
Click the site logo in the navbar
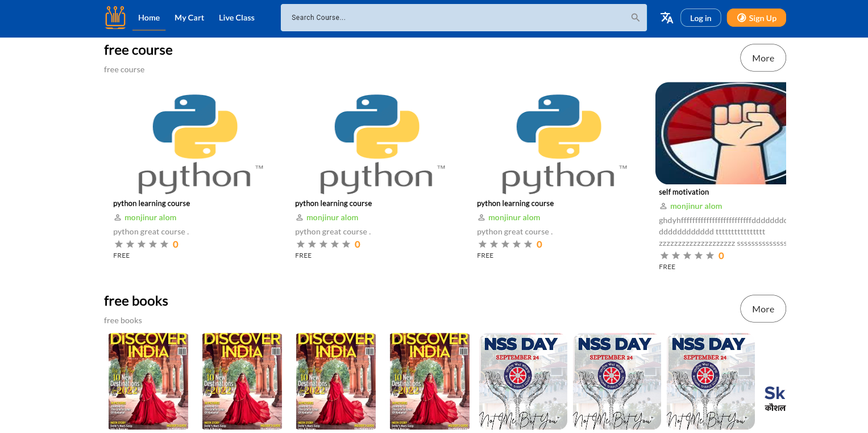(x=115, y=18)
